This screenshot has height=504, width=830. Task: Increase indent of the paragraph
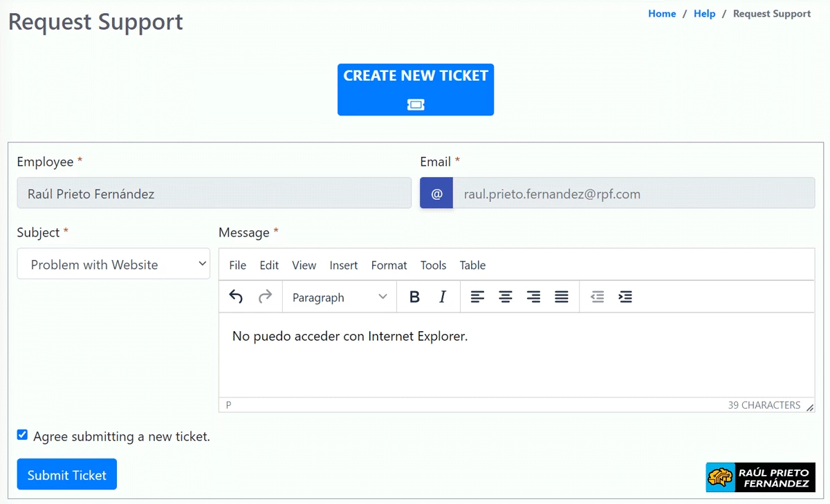(625, 297)
